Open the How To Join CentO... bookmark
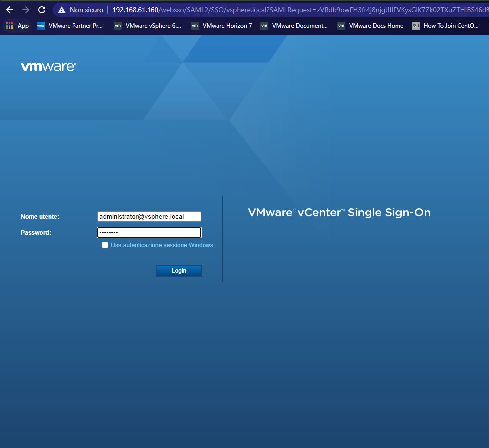489x448 pixels. (445, 26)
